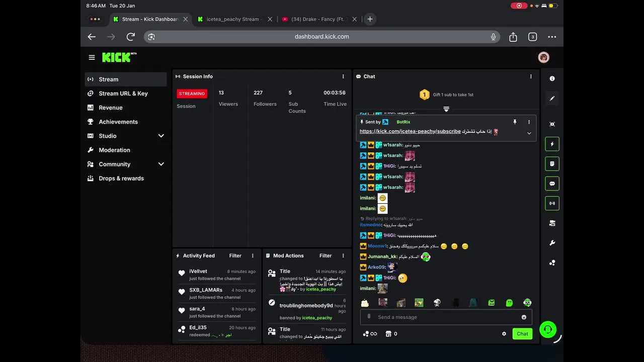
Task: Click the microphone in address bar
Action: 493,37
